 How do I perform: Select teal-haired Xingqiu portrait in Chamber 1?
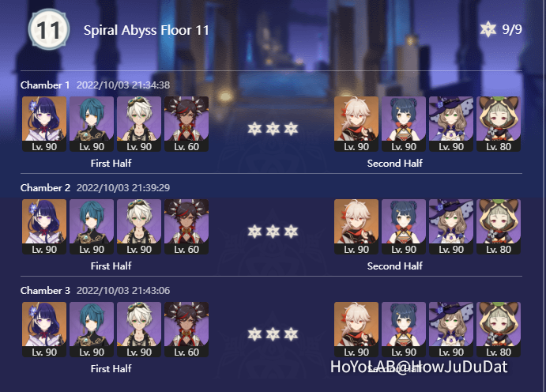click(x=92, y=124)
